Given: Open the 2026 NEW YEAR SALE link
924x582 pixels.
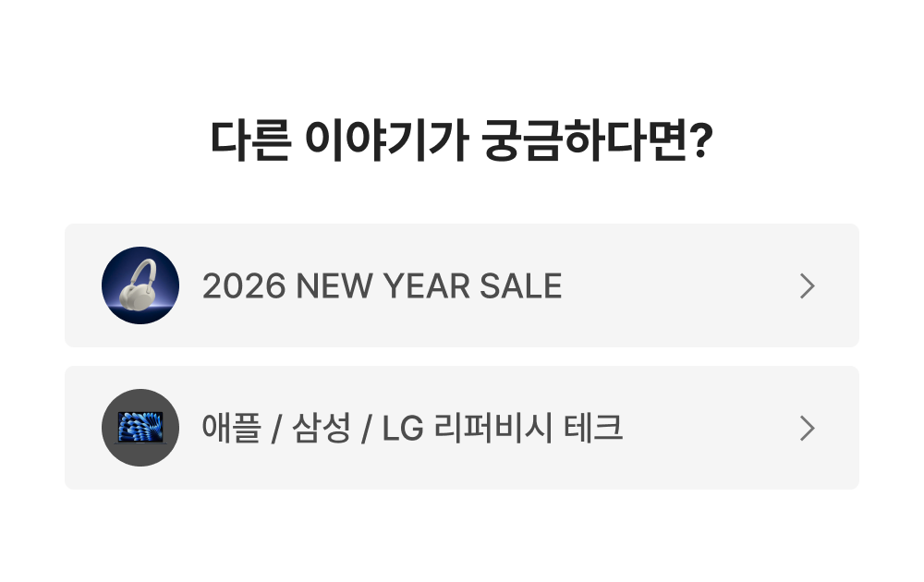Looking at the screenshot, I should click(x=382, y=286).
